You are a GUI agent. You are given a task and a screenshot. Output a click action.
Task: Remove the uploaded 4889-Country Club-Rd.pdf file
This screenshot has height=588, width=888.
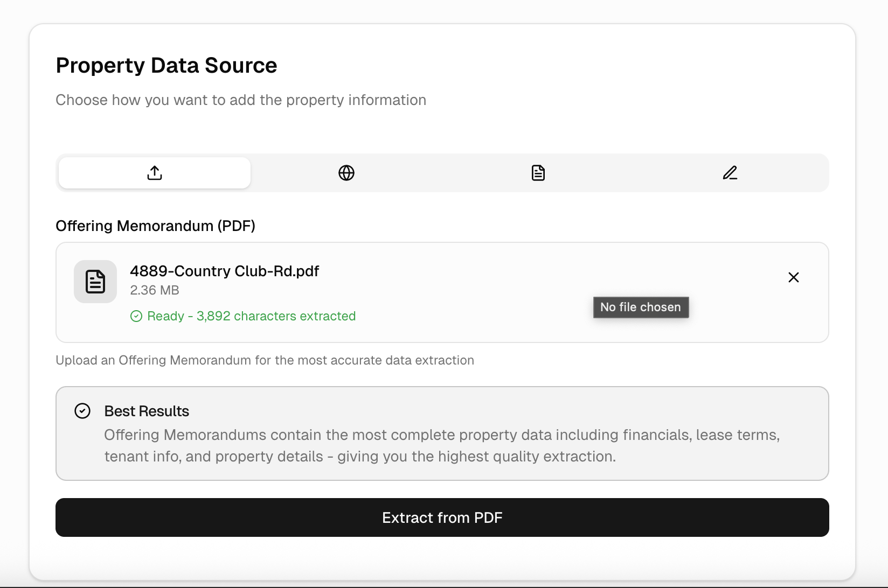tap(793, 277)
